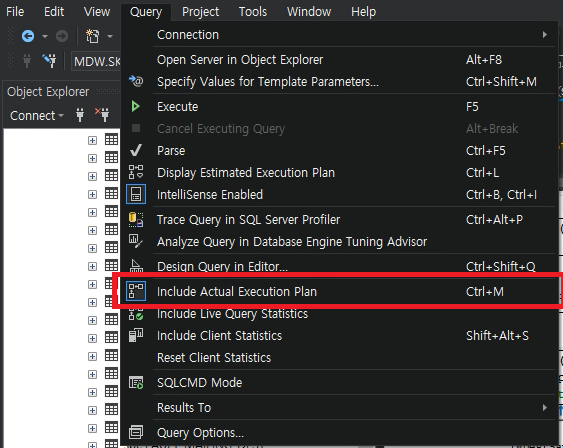
Task: Click the Parse checkmark icon
Action: click(x=136, y=150)
